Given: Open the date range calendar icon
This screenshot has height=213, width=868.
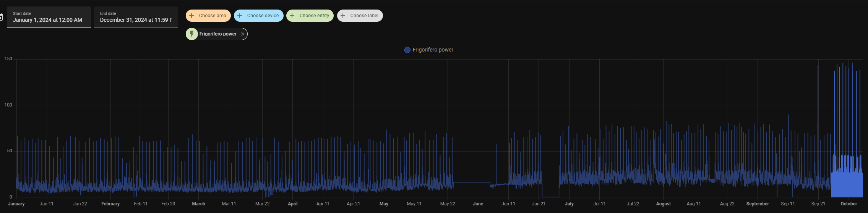Looking at the screenshot, I should pos(1,17).
